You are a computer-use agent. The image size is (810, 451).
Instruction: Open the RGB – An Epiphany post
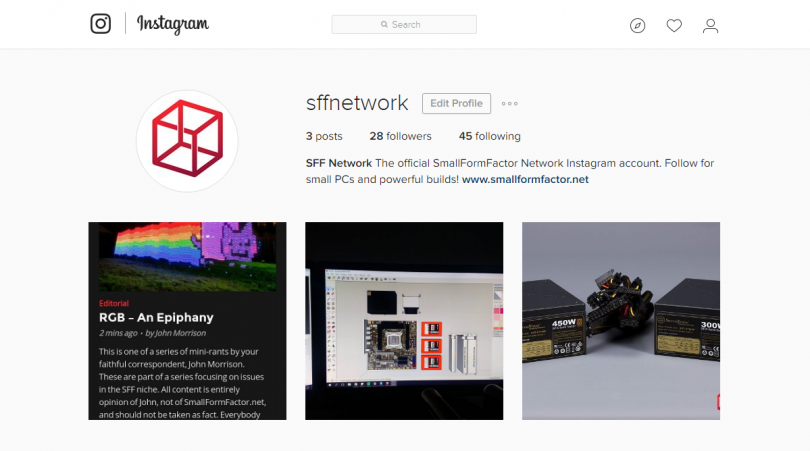coord(187,321)
